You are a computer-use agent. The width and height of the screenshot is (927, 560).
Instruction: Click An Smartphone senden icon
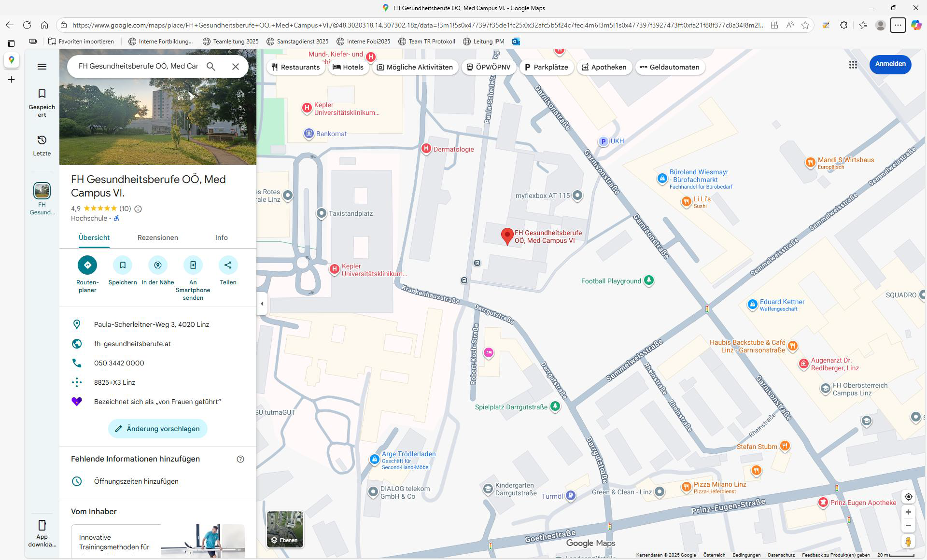tap(193, 265)
